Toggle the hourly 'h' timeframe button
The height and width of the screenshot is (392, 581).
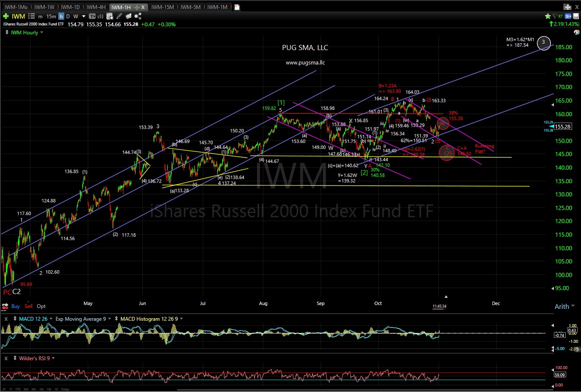point(61,16)
